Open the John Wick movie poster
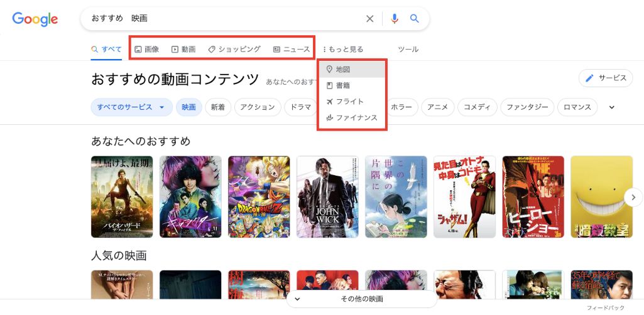644x315 pixels. point(328,196)
